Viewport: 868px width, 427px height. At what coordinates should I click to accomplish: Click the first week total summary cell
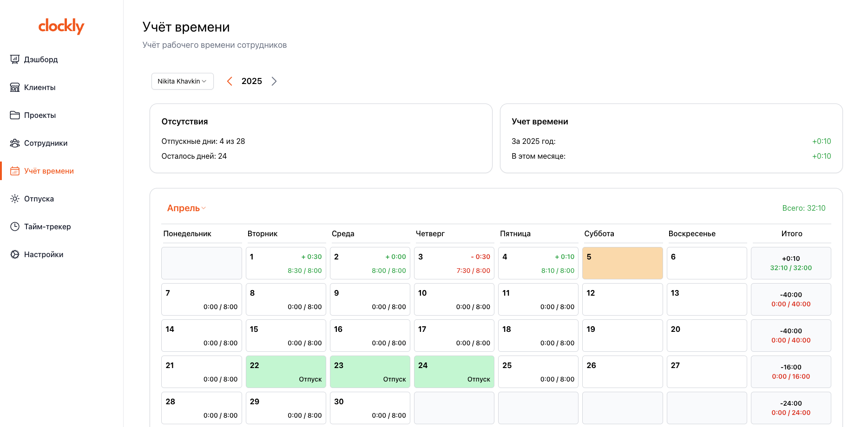(x=791, y=263)
